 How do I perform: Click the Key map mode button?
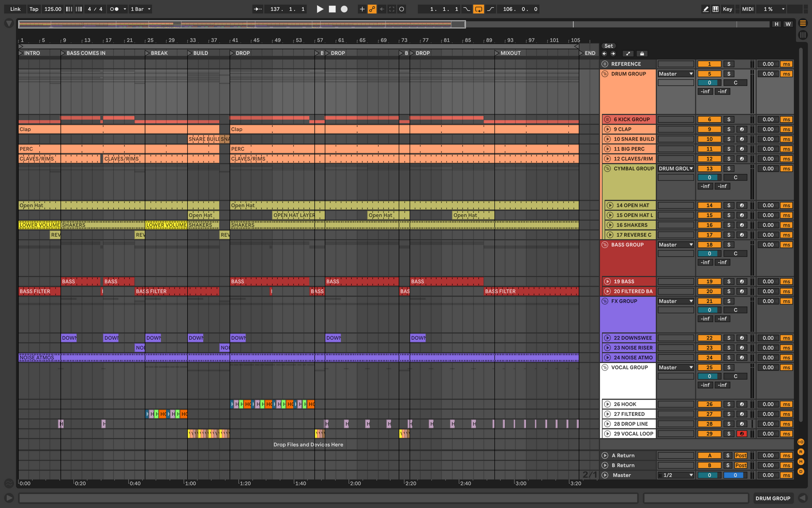pyautogui.click(x=728, y=9)
